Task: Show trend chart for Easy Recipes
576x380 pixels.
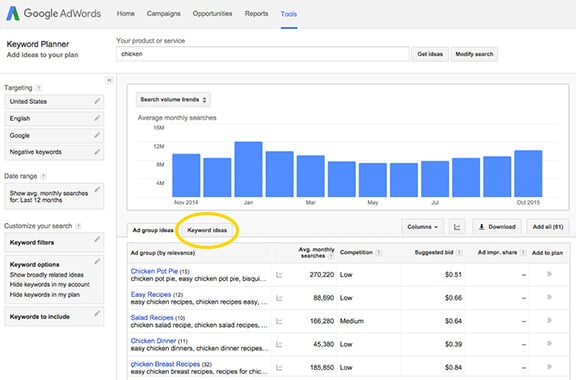Action: pyautogui.click(x=279, y=298)
